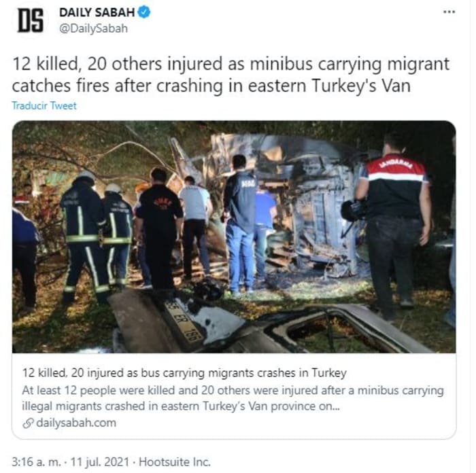This screenshot has width=476, height=473.
Task: Click the 3:16 a. m. timestamp
Action: pos(36,461)
